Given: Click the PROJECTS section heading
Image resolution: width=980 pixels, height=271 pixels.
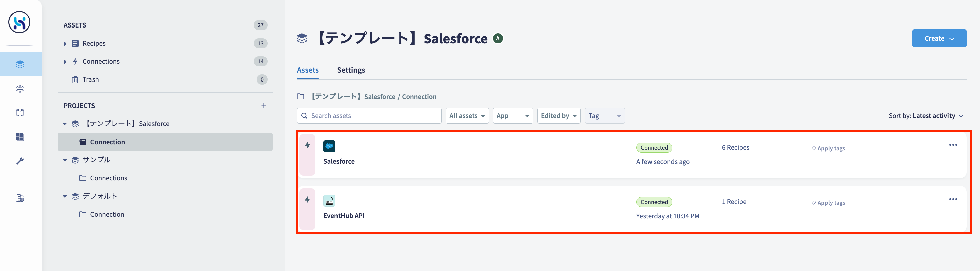Looking at the screenshot, I should 79,106.
